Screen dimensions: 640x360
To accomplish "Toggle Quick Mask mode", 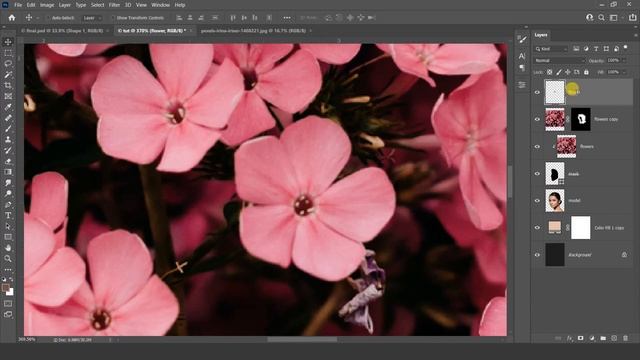I will [x=8, y=304].
